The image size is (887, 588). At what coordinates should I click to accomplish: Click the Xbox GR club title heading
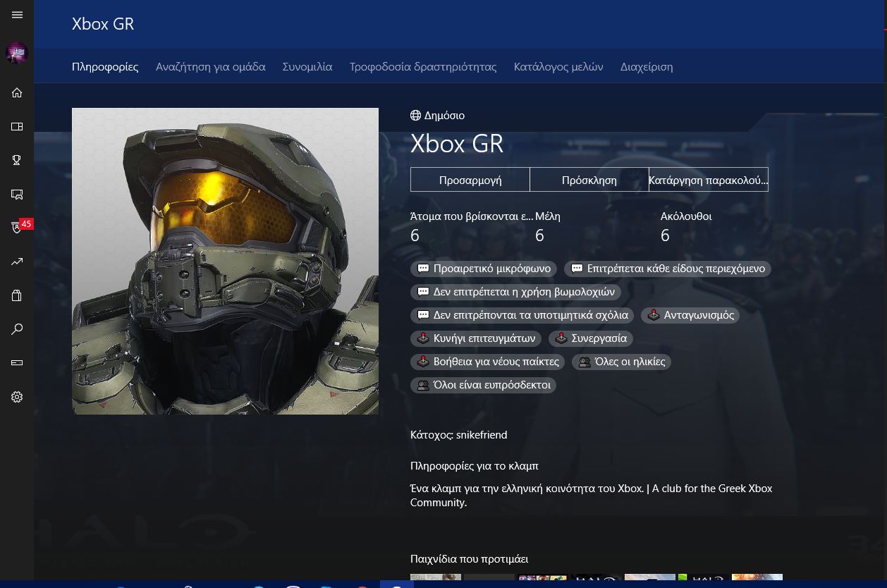click(457, 144)
